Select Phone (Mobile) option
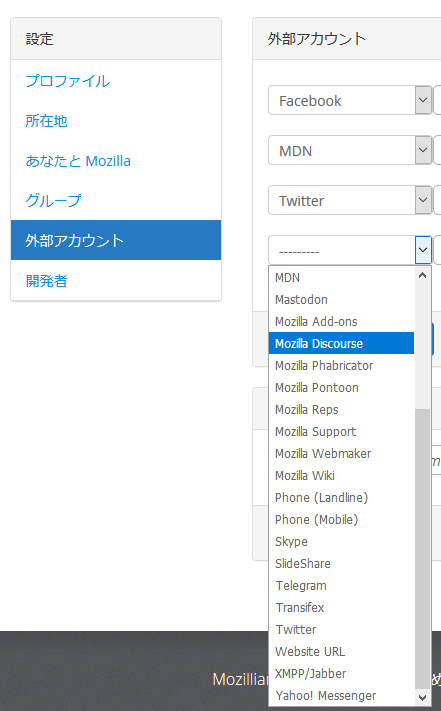This screenshot has width=441, height=711. pos(341,520)
